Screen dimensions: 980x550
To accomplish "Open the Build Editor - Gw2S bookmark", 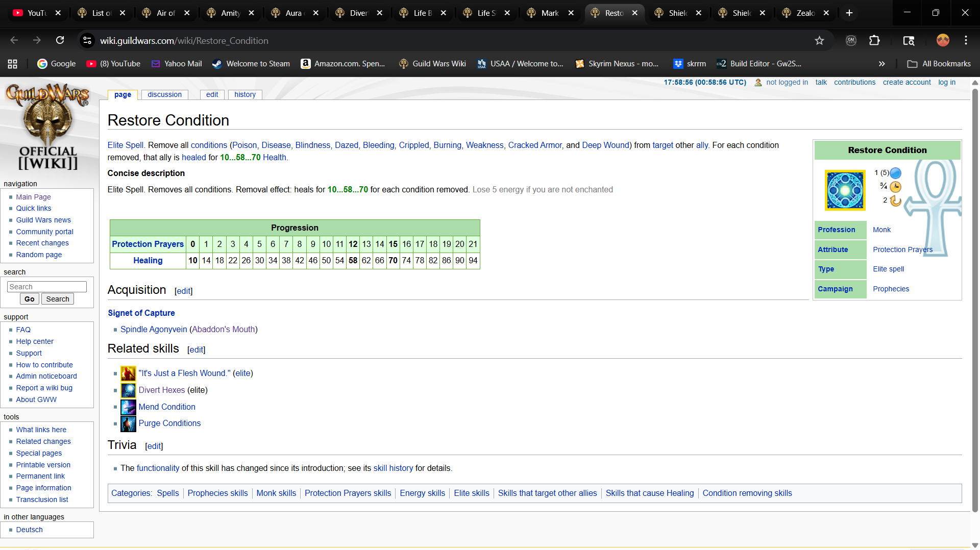I will [759, 64].
